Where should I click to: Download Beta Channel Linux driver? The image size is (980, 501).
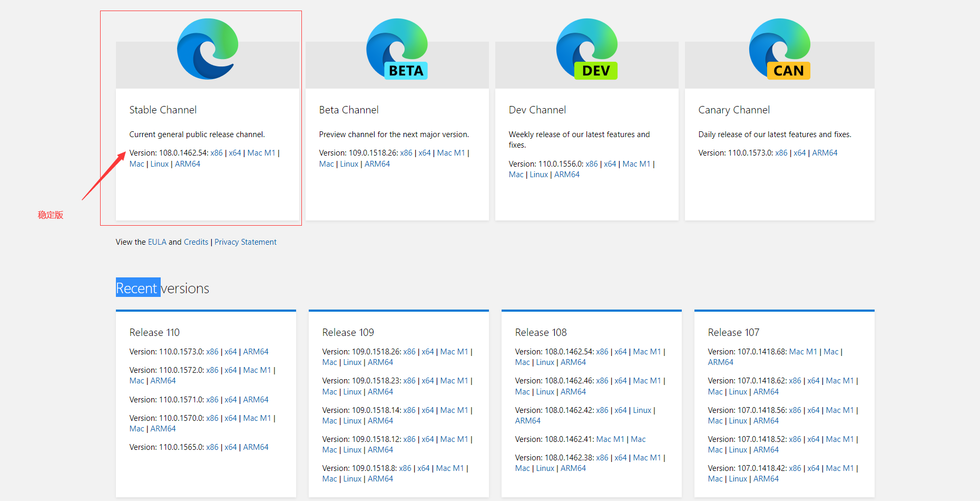(349, 164)
